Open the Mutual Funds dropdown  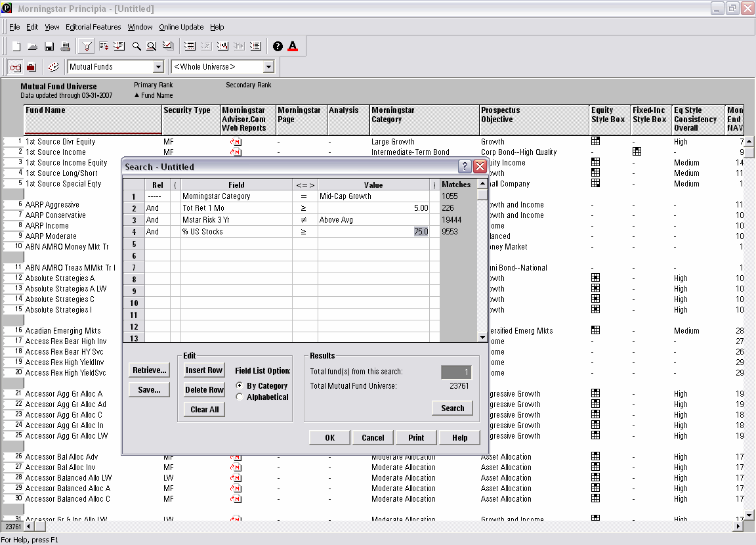click(157, 67)
